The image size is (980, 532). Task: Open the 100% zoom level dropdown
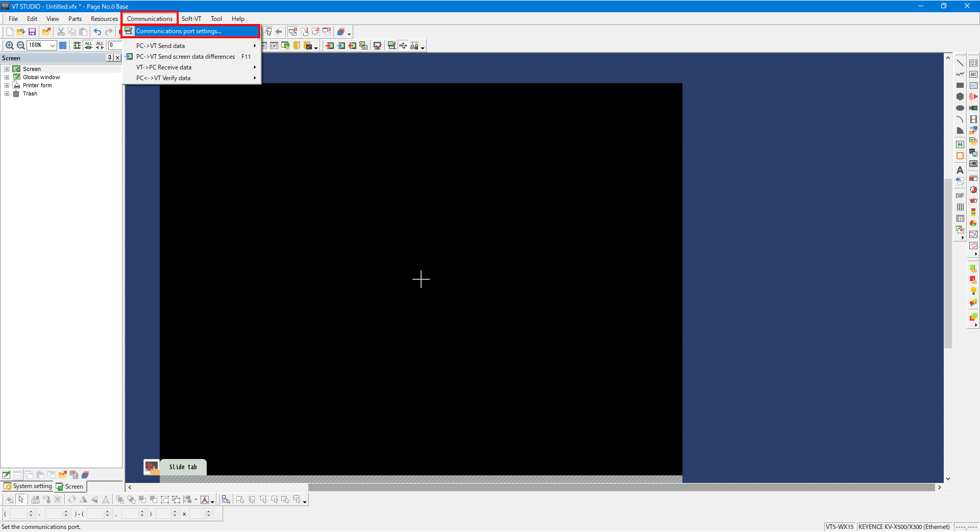[x=52, y=45]
